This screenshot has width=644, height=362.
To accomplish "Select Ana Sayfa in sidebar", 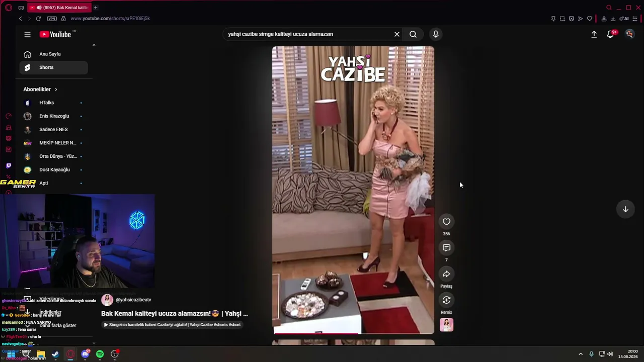I will tap(53, 54).
